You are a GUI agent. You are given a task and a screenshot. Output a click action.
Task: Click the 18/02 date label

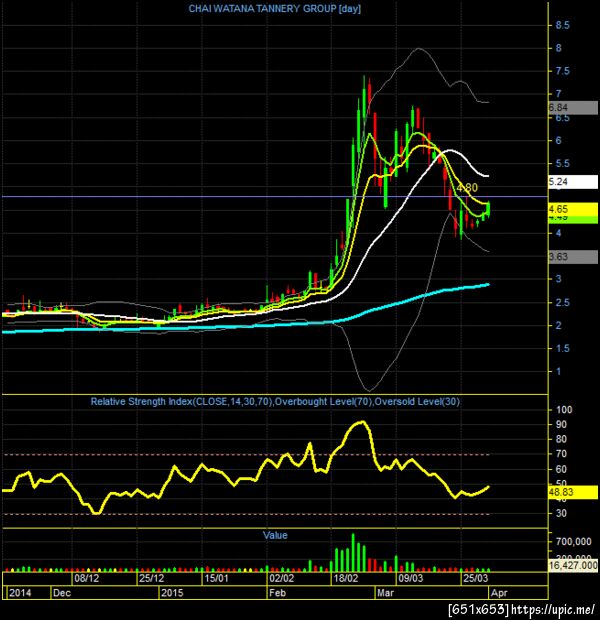point(346,578)
